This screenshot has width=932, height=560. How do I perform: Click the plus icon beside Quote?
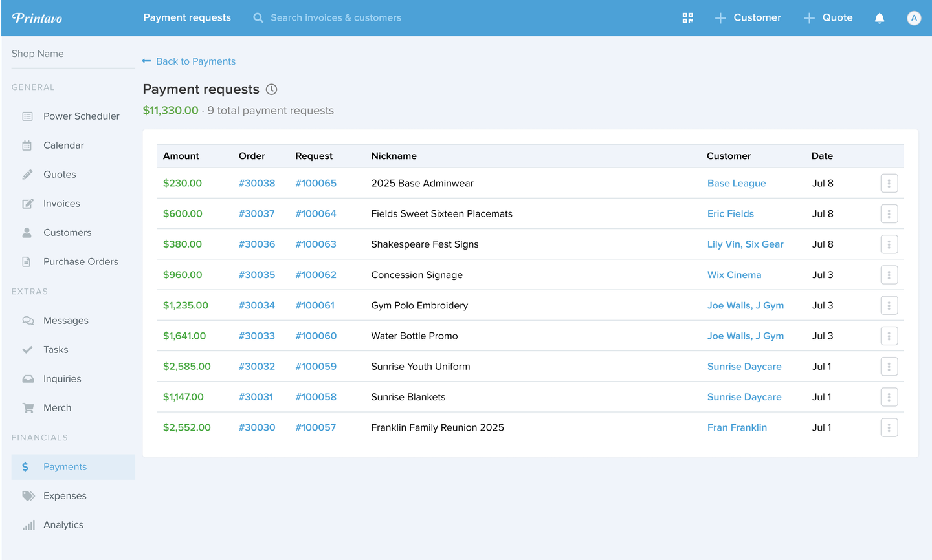[809, 18]
